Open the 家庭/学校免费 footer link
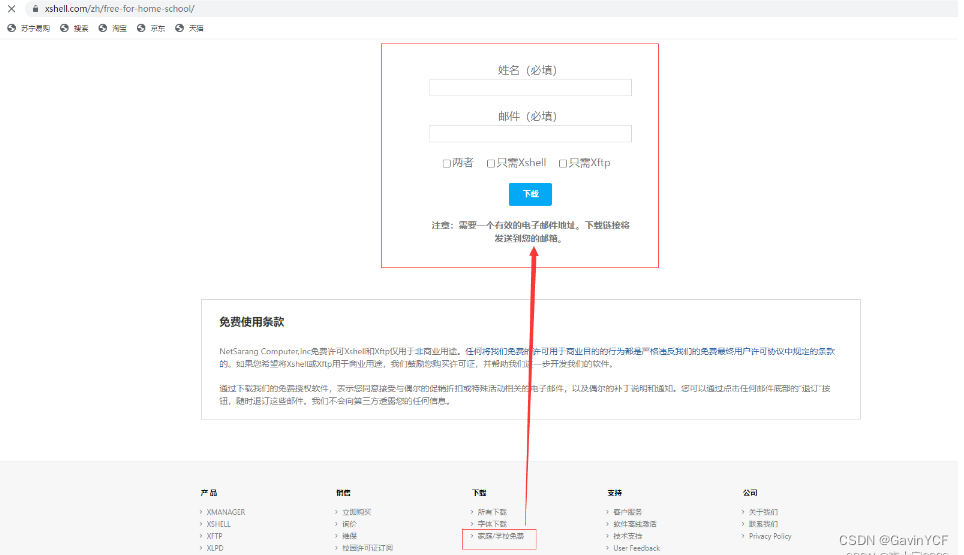The height and width of the screenshot is (555, 964). [500, 536]
